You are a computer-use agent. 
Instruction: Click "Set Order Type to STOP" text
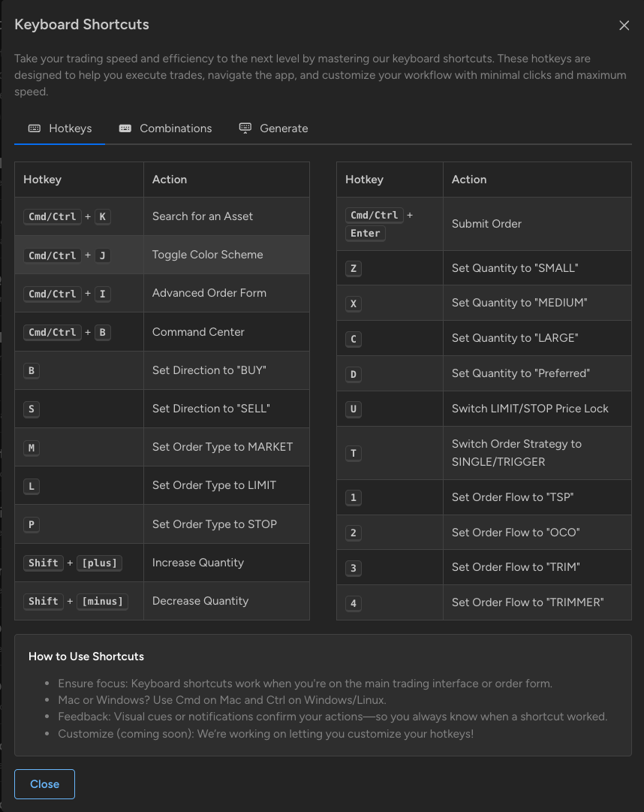tap(214, 524)
